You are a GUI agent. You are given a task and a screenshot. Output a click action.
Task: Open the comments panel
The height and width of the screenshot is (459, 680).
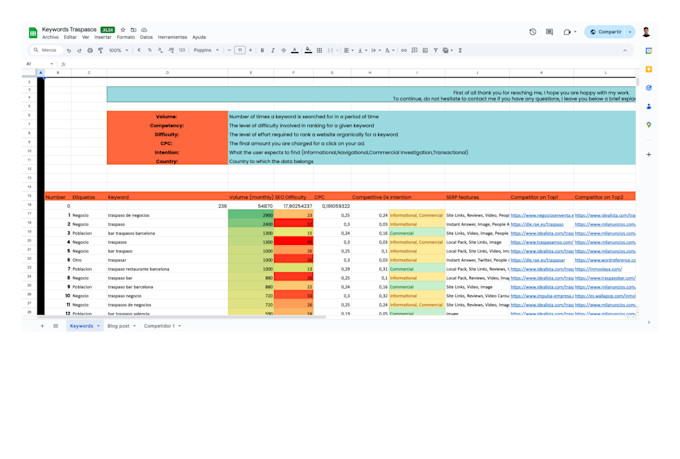[x=549, y=32]
